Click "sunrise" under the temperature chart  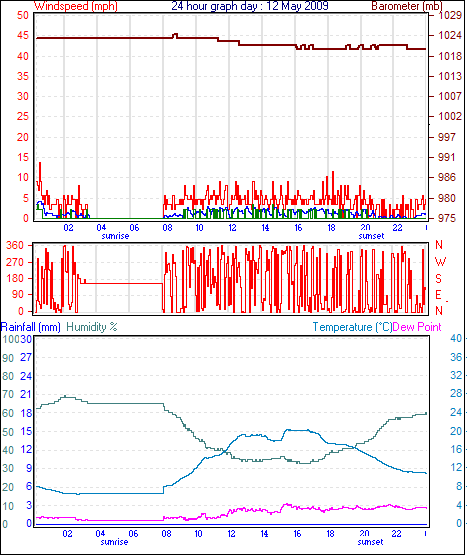click(114, 542)
